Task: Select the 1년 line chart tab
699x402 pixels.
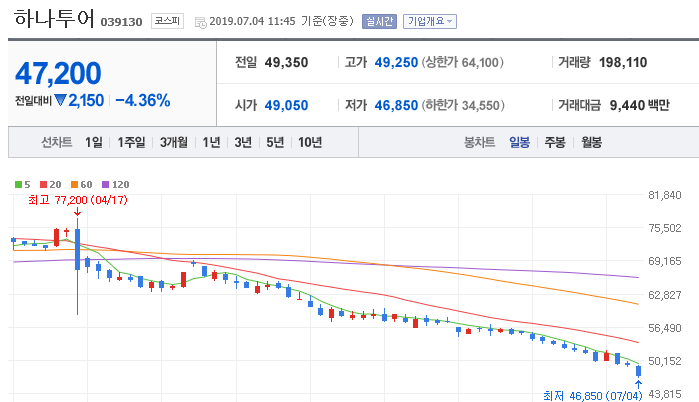Action: click(211, 143)
